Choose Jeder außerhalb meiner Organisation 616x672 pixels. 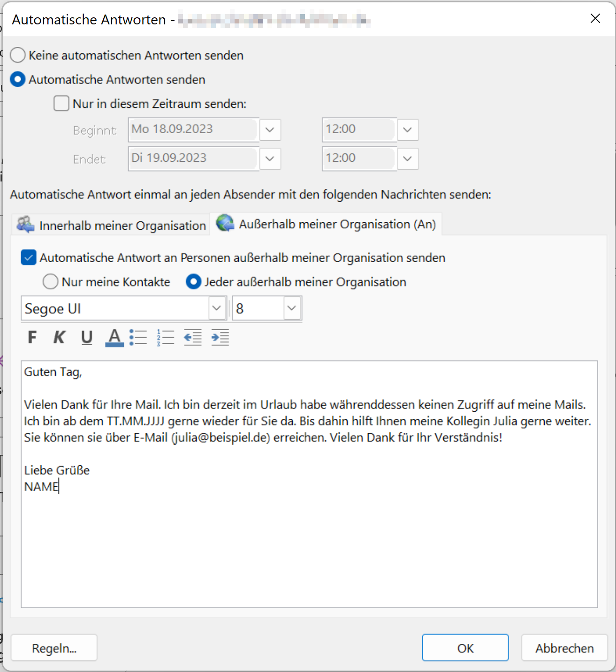pos(194,282)
